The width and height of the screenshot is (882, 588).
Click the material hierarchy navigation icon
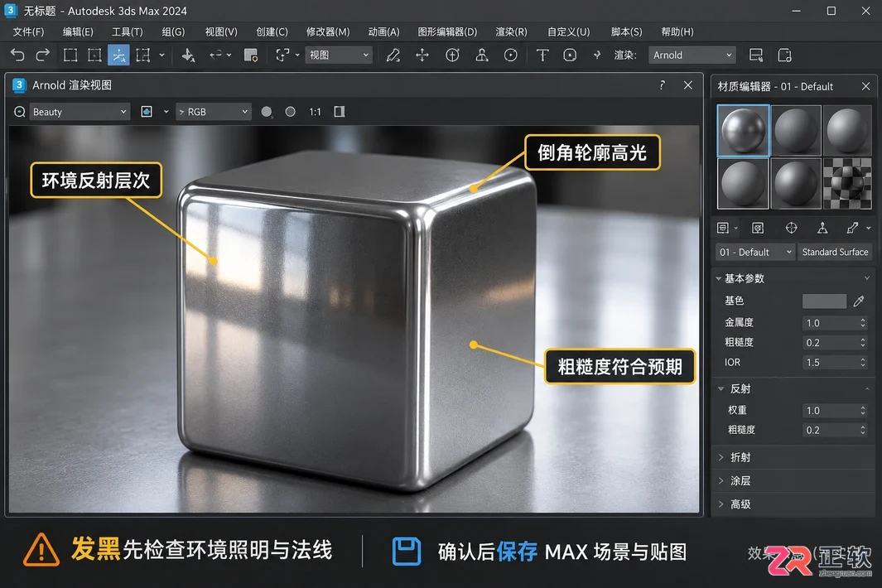tap(822, 228)
